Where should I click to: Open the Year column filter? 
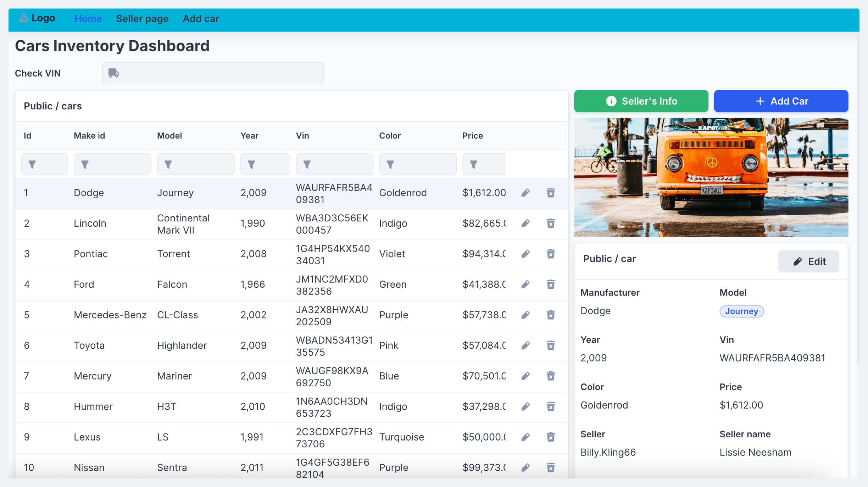tap(265, 164)
